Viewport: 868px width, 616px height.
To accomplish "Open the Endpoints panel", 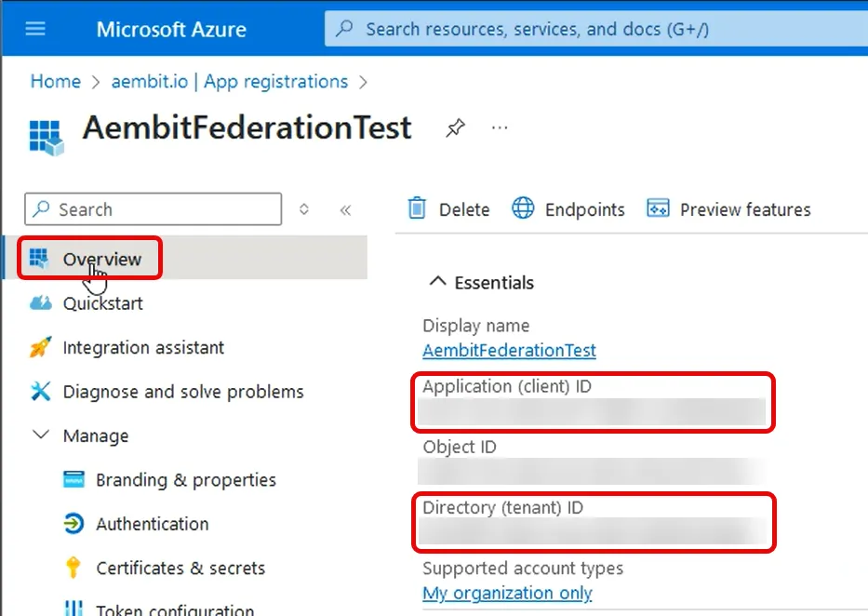I will tap(568, 208).
